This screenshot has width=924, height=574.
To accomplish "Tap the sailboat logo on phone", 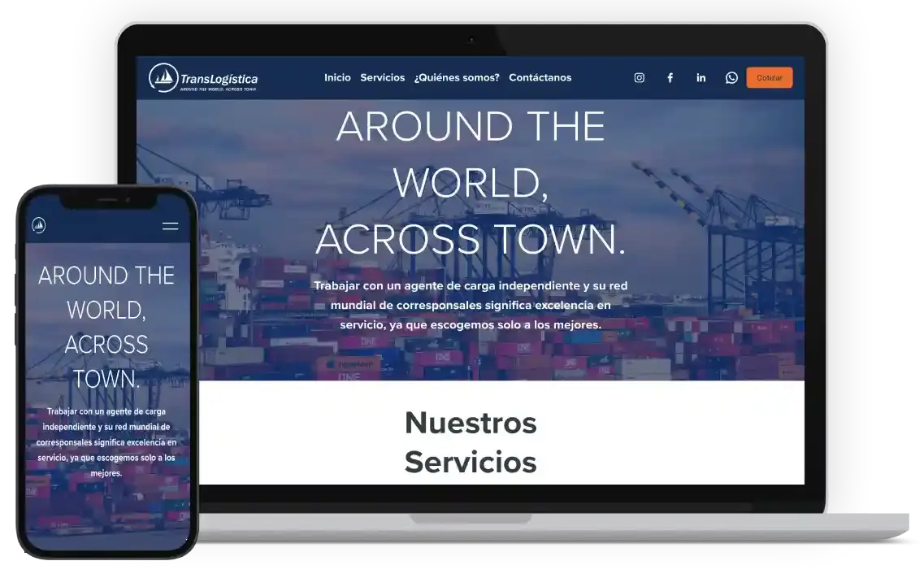I will 38,225.
